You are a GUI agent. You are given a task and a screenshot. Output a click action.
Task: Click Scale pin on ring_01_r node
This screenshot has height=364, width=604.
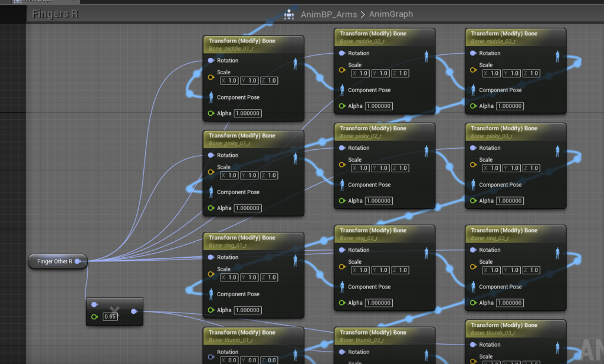point(211,274)
